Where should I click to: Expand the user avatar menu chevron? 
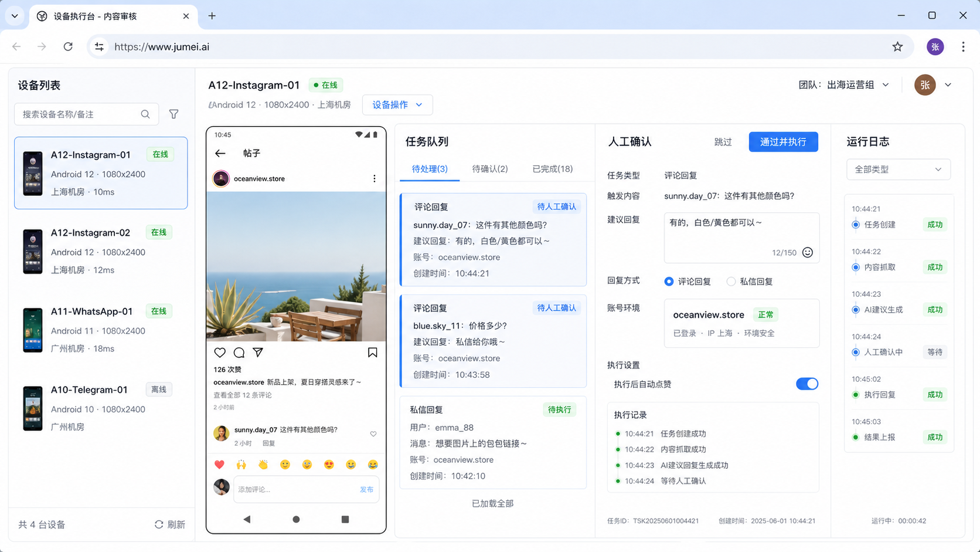tap(948, 85)
